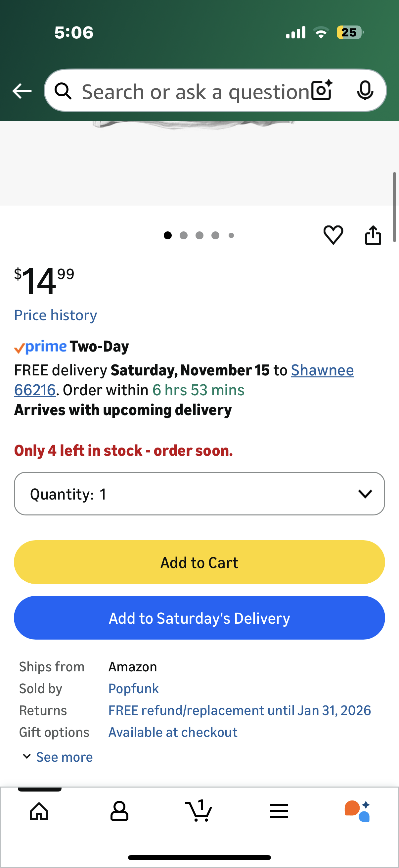Tap the heart icon to save to a wish list

333,235
